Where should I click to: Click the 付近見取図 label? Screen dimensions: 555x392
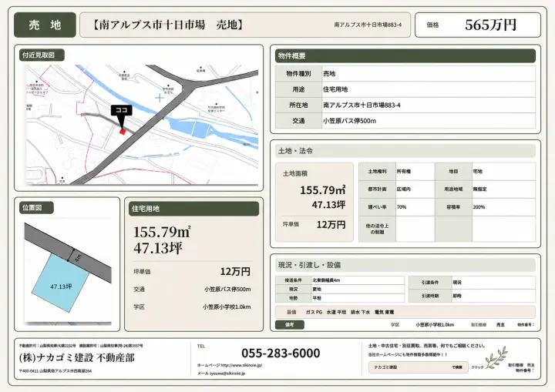42,55
